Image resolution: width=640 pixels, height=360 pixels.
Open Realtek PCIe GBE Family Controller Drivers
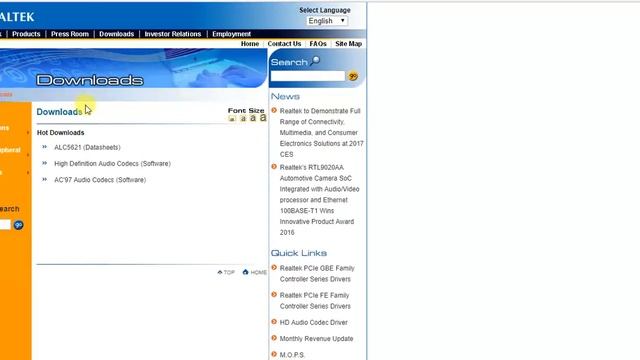[317, 274]
